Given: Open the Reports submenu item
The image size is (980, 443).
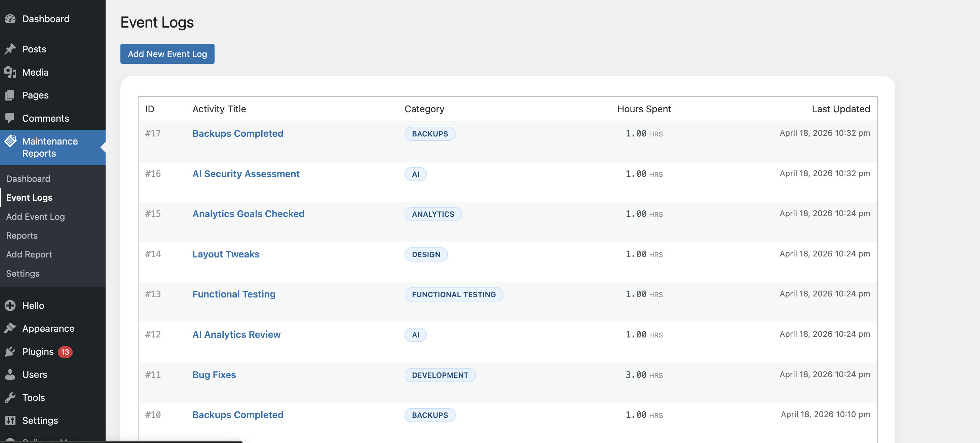Looking at the screenshot, I should [x=22, y=235].
